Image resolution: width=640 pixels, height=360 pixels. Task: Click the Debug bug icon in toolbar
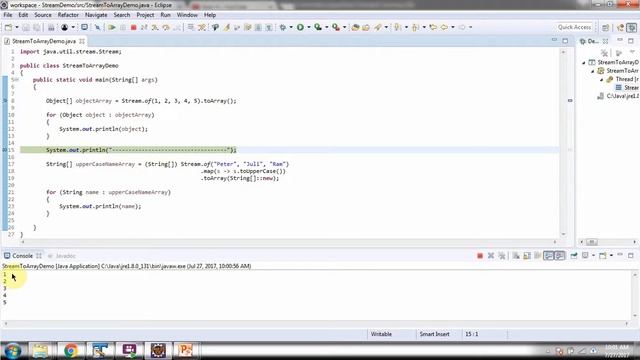[282, 27]
